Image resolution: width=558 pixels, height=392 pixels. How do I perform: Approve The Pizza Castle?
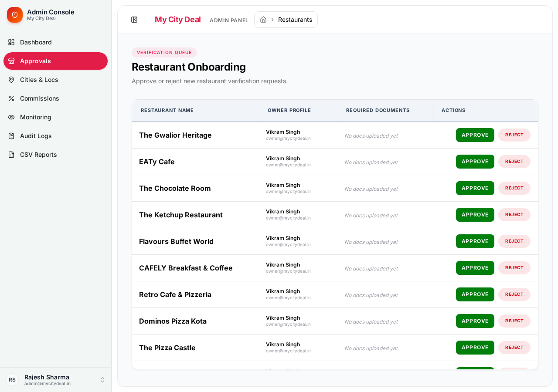[x=475, y=348]
